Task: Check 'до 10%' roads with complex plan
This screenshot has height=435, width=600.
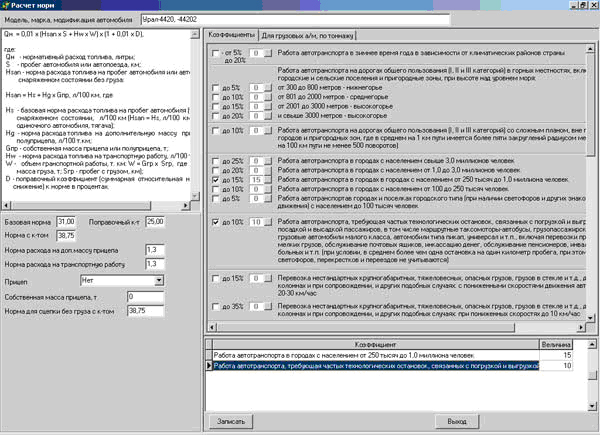Action: click(216, 131)
